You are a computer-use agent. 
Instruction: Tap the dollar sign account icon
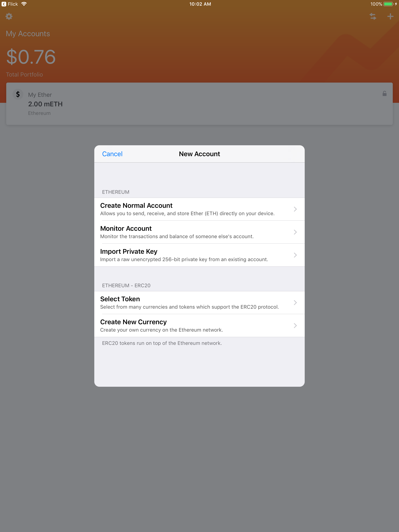tap(18, 94)
